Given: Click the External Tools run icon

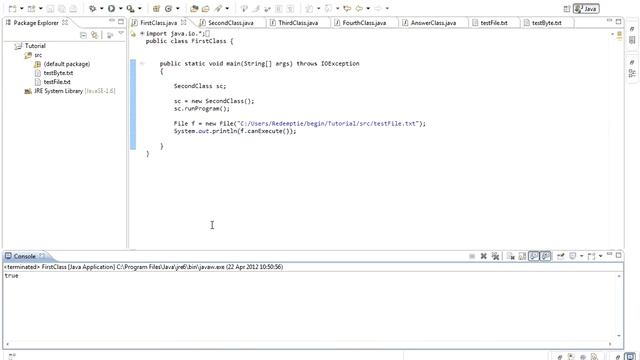Looking at the screenshot, I should point(130,8).
